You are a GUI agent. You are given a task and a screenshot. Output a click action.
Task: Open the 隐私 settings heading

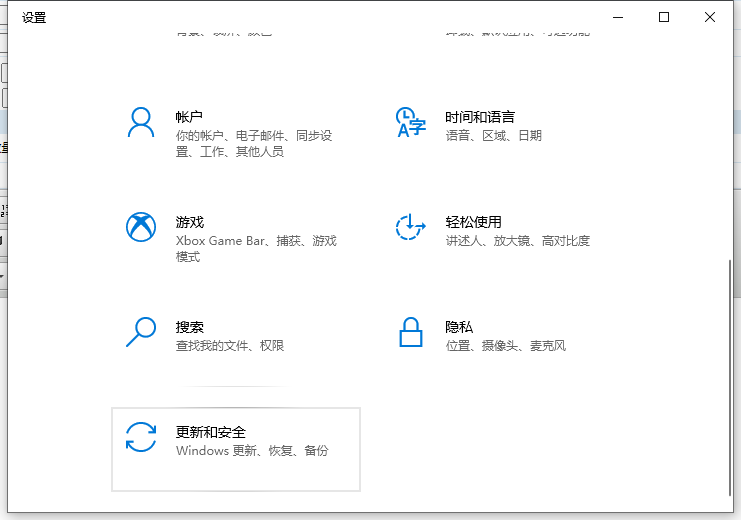click(459, 327)
